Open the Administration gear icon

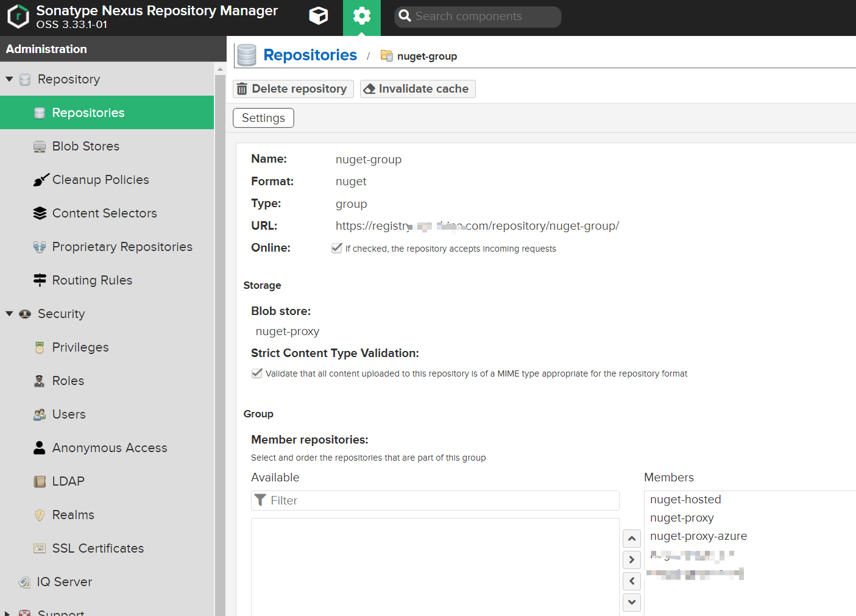(362, 16)
